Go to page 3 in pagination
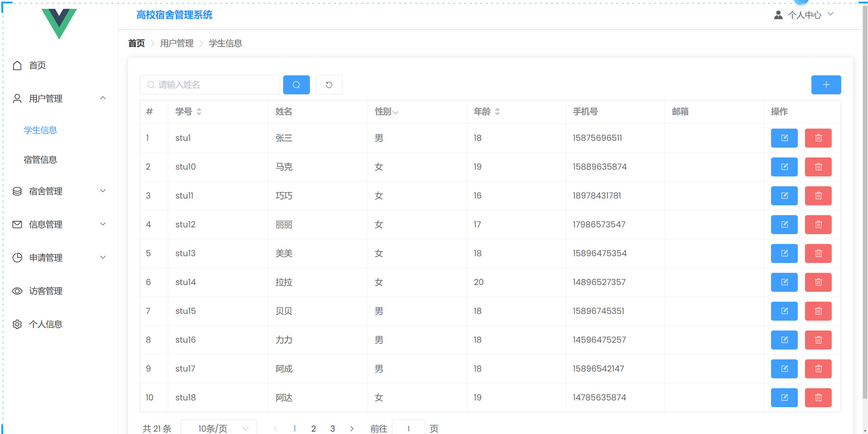The image size is (868, 434). (333, 428)
